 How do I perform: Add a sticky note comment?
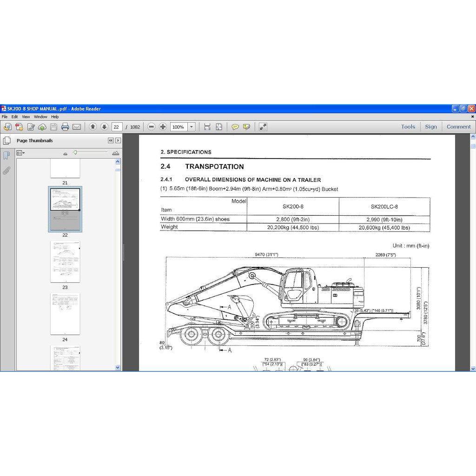235,127
